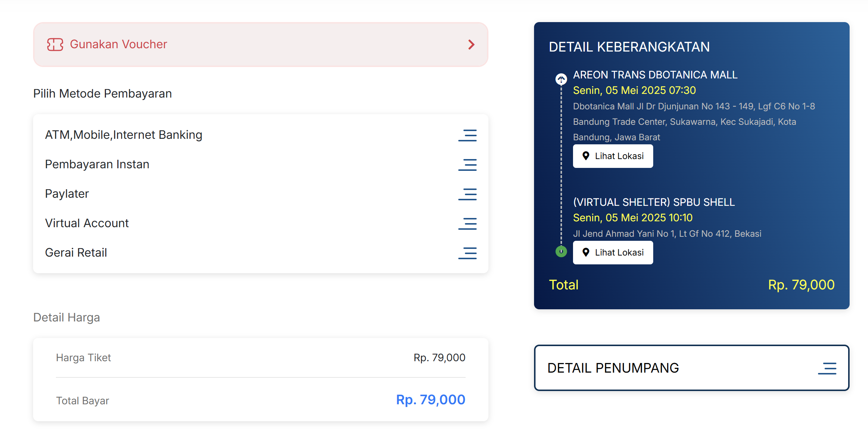The width and height of the screenshot is (868, 433).
Task: Expand Paylater options icon
Action: click(x=467, y=194)
